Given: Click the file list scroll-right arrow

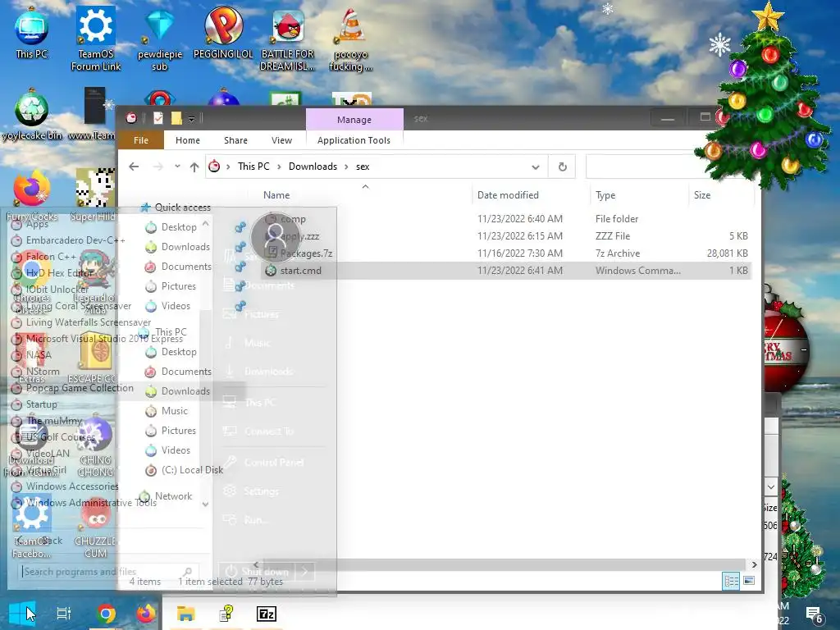Looking at the screenshot, I should pyautogui.click(x=755, y=564).
